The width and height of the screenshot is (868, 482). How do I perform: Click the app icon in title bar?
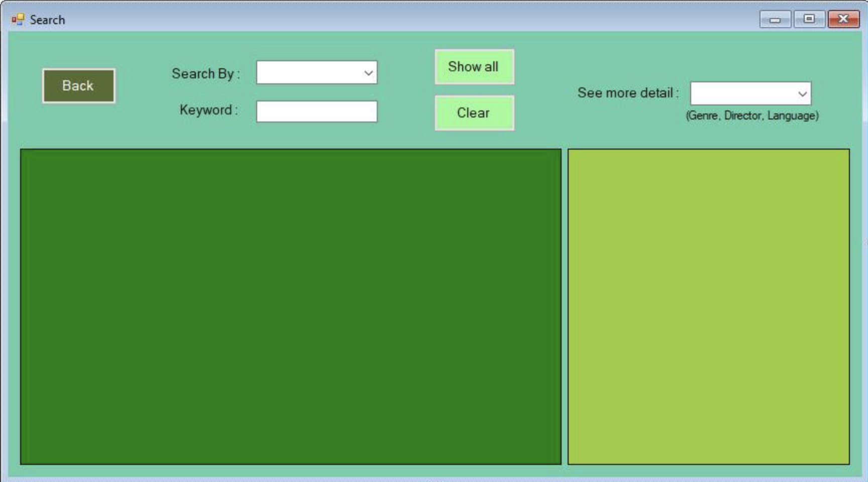pyautogui.click(x=18, y=20)
